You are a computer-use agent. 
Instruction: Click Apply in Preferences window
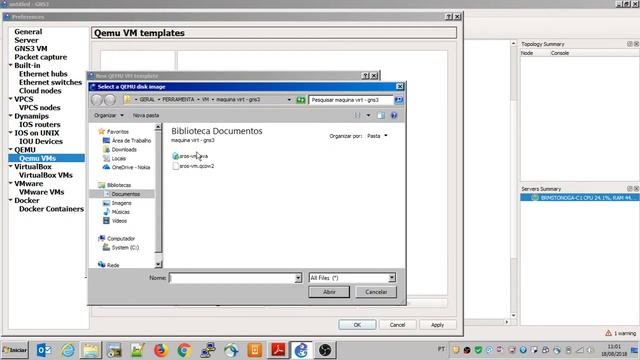pyautogui.click(x=437, y=325)
